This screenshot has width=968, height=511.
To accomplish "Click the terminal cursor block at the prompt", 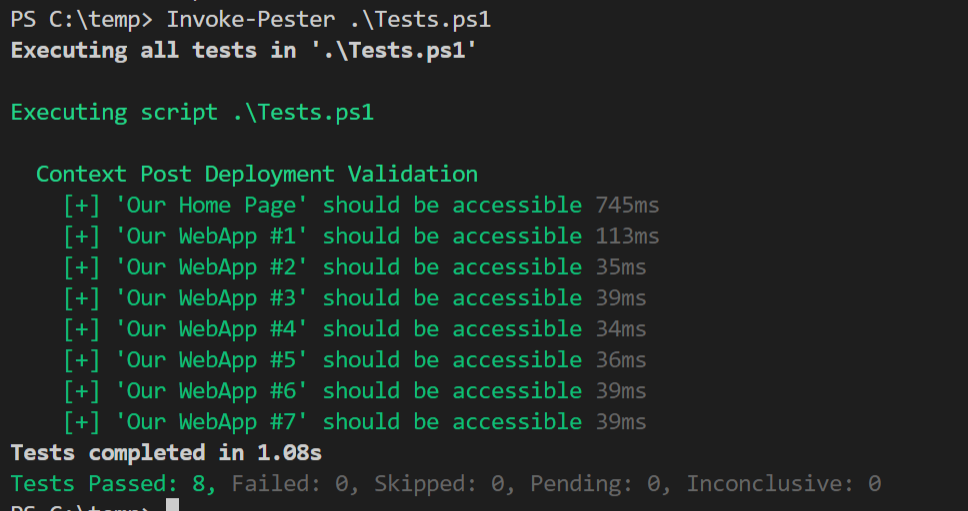I will tap(173, 505).
